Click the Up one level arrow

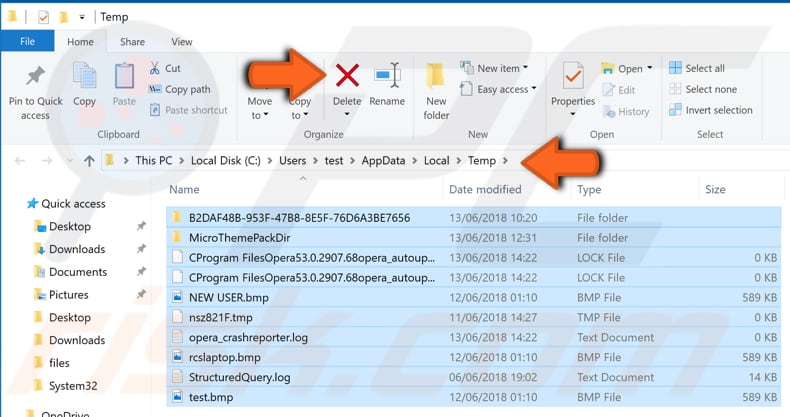tap(89, 161)
